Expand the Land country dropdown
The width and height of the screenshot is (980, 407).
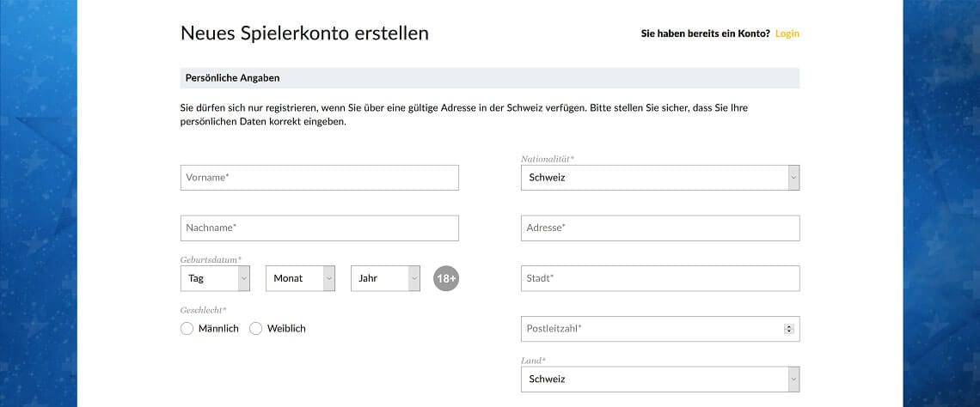(659, 379)
